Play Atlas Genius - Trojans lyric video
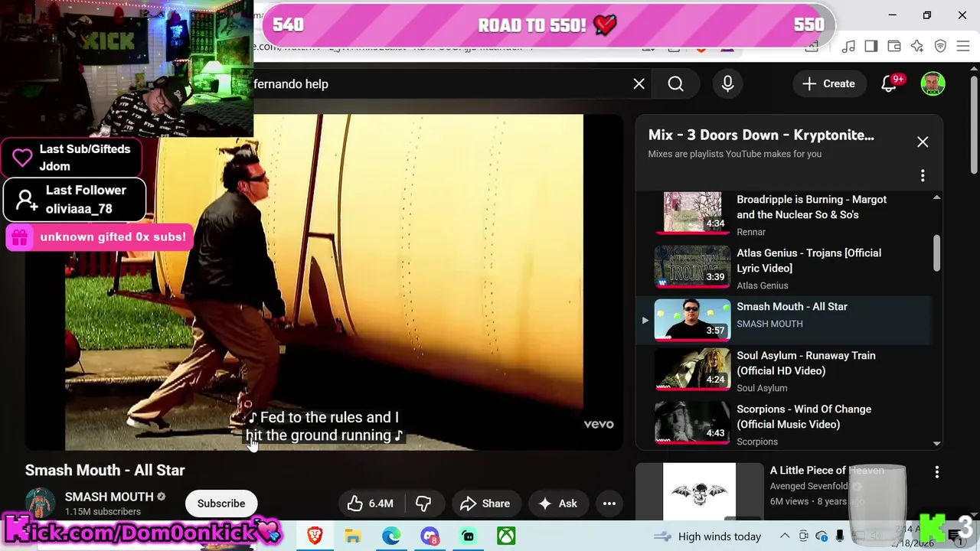980x551 pixels. coord(808,261)
